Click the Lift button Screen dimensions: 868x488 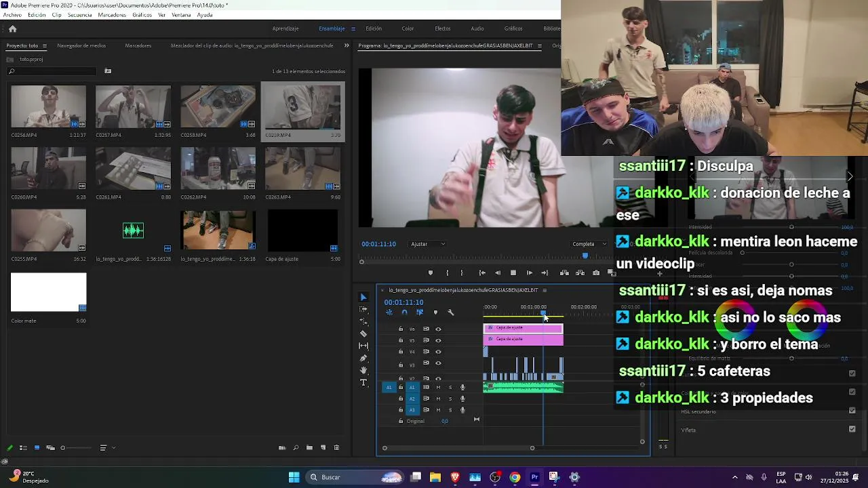[x=564, y=272]
